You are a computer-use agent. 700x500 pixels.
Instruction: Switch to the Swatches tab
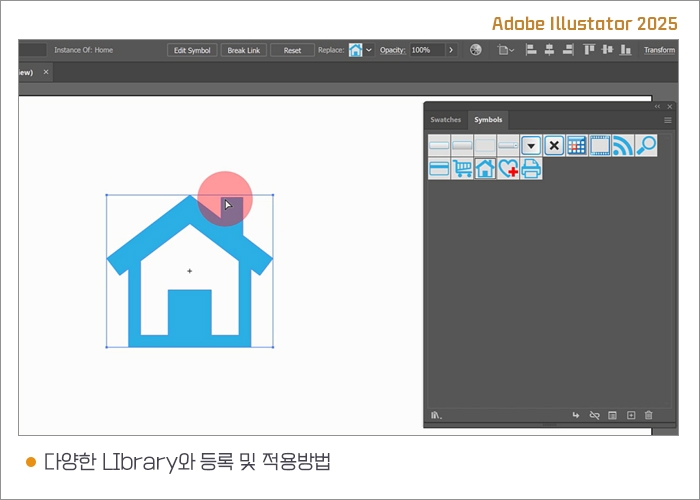tap(445, 120)
